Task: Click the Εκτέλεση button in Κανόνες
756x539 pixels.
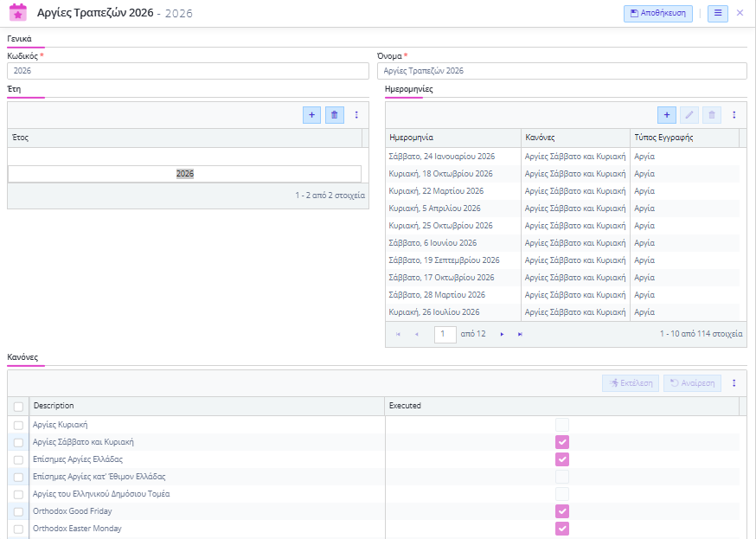Action: coord(631,383)
